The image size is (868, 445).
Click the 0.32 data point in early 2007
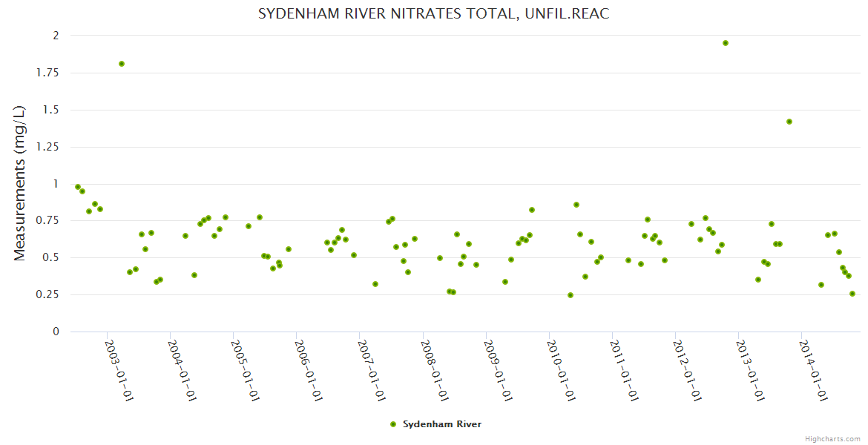375,284
